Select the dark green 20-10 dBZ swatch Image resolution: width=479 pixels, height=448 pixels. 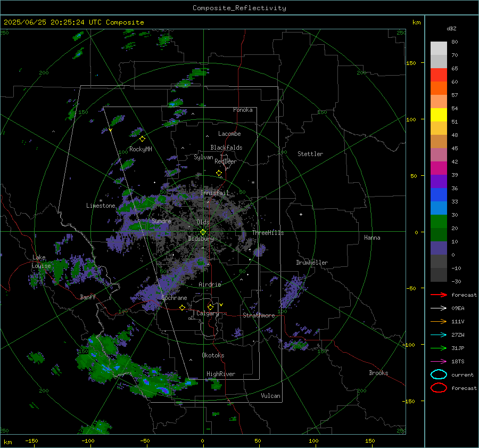pyautogui.click(x=439, y=234)
